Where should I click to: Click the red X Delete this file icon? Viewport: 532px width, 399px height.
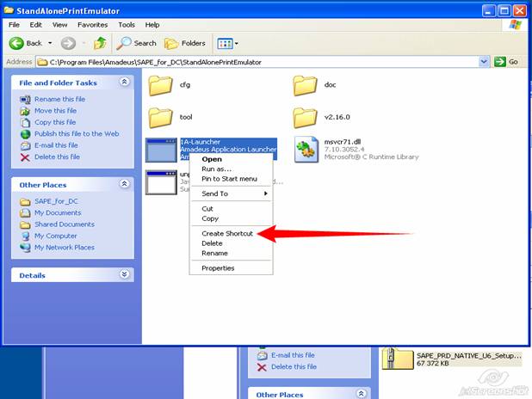25,157
